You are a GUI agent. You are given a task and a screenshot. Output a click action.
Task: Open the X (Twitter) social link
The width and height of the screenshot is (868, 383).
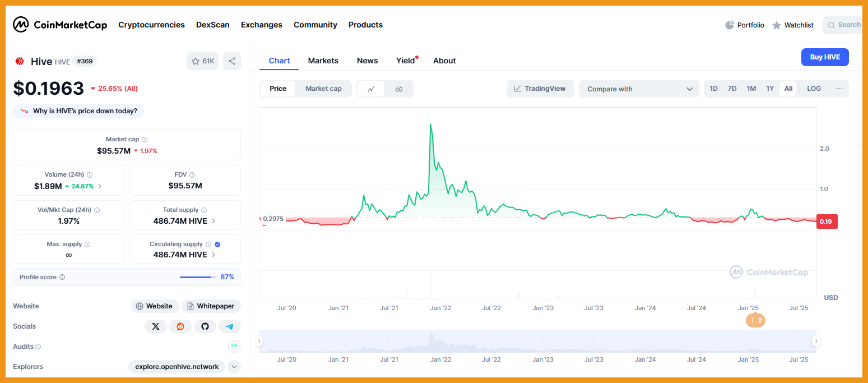point(156,326)
